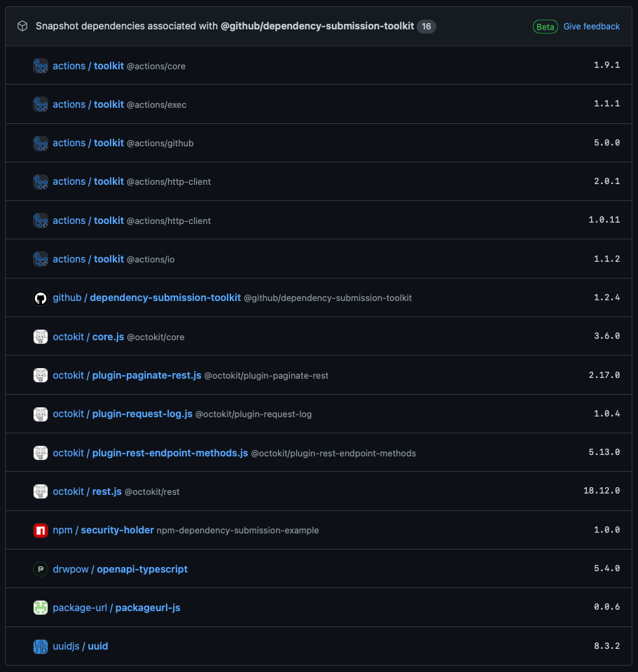Screen dimensions: 638x672
Task: Click version 5.13.0
Action: 604,452
